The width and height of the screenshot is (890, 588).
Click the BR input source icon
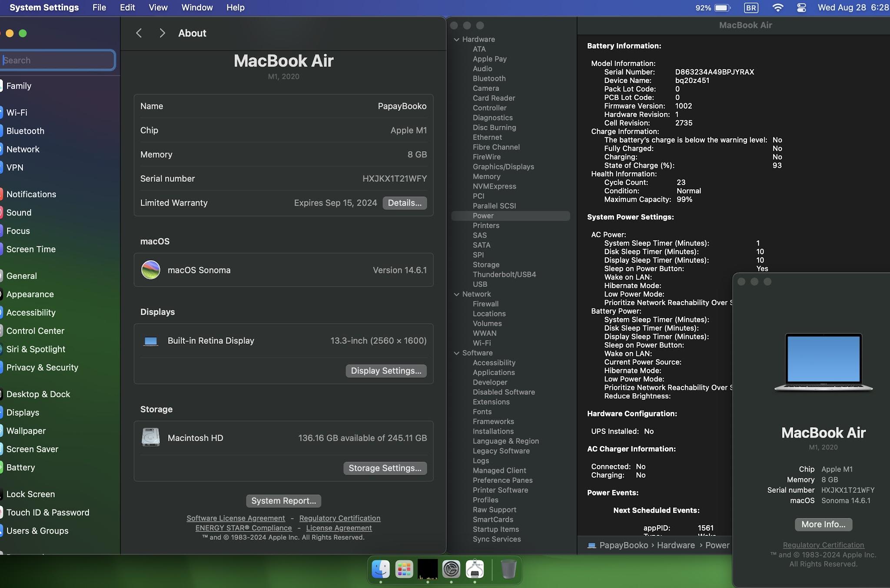751,8
